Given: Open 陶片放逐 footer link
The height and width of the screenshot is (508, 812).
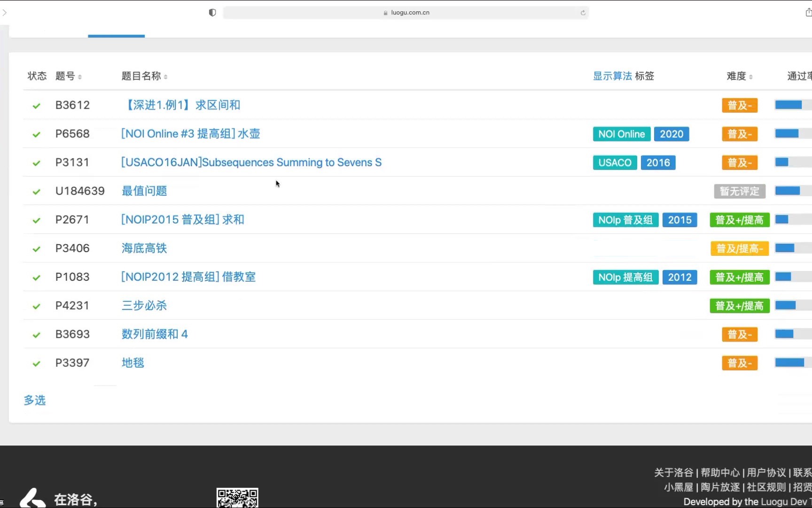Looking at the screenshot, I should [x=720, y=487].
